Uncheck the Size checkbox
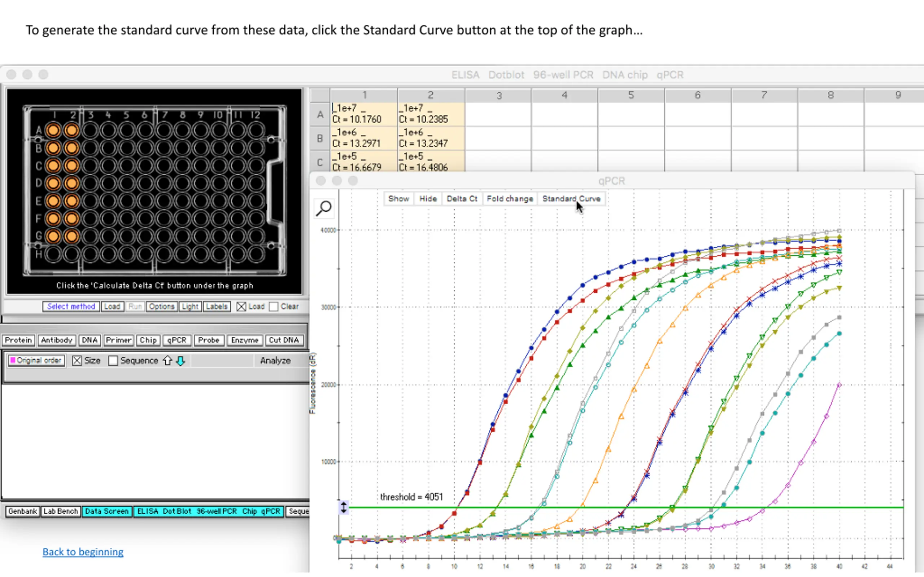924x577 pixels. (x=77, y=361)
